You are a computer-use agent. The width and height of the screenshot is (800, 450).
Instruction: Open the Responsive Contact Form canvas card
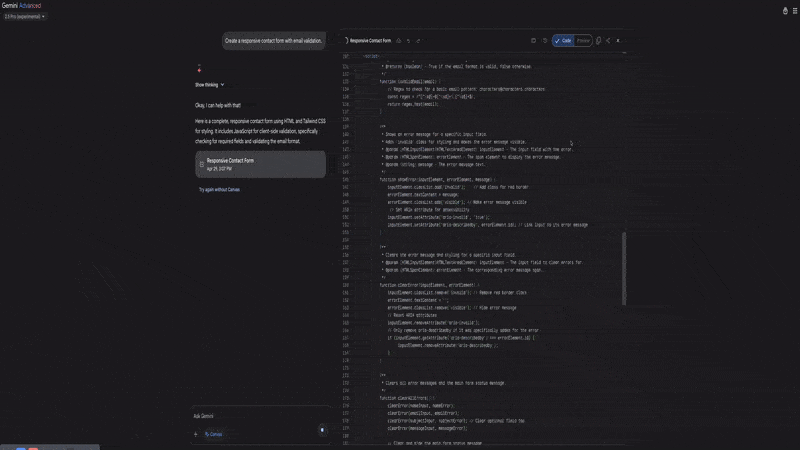click(x=260, y=164)
